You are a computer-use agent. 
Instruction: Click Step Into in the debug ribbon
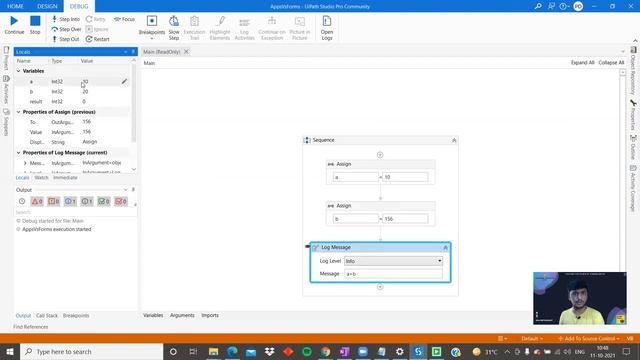[66, 19]
